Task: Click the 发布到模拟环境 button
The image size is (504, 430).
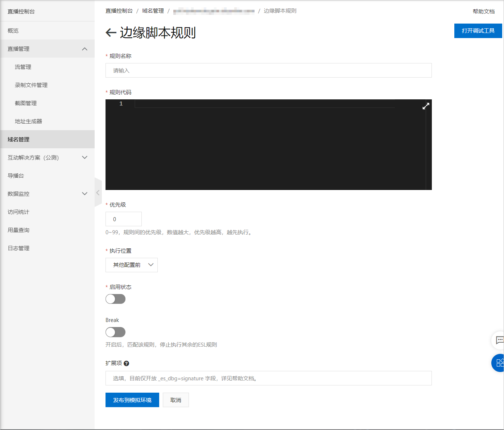Action: click(132, 400)
